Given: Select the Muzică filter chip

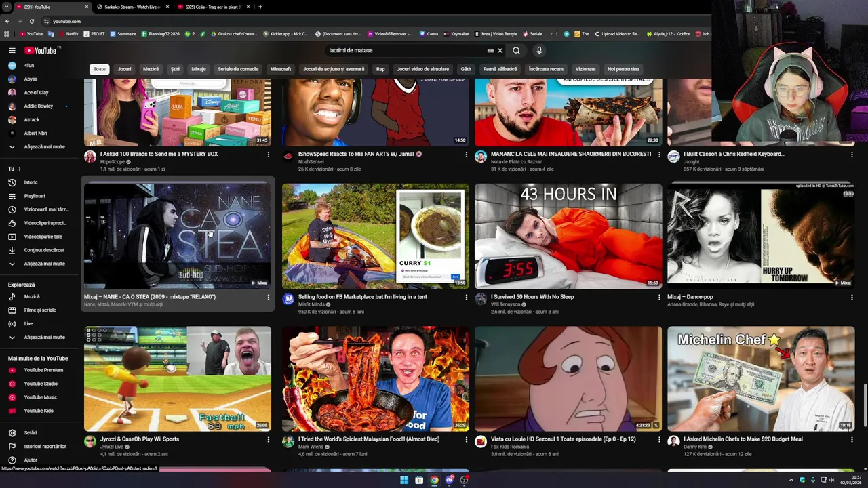Looking at the screenshot, I should (x=151, y=69).
